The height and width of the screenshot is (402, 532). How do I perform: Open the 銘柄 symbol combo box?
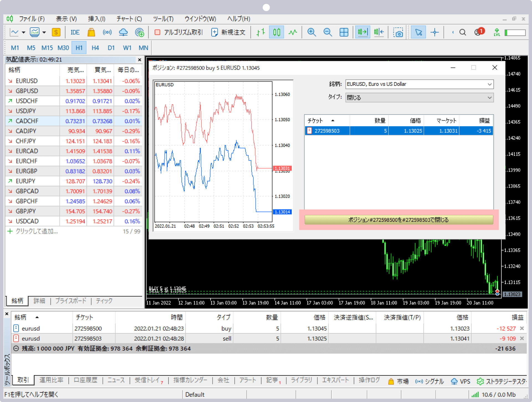420,84
